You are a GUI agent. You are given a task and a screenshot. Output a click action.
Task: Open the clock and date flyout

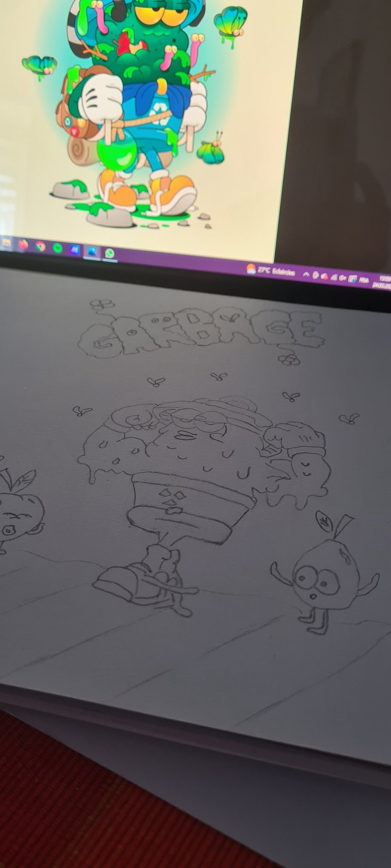pos(382,282)
